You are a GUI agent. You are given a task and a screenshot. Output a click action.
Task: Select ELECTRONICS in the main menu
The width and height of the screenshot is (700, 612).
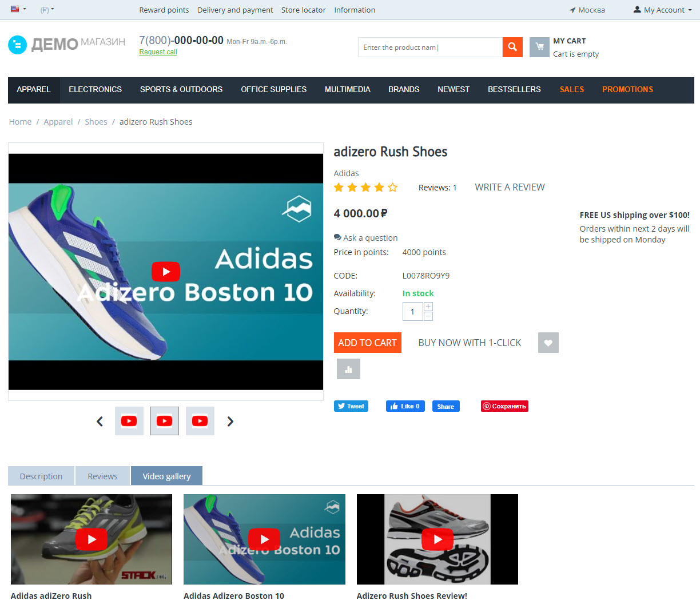[95, 90]
